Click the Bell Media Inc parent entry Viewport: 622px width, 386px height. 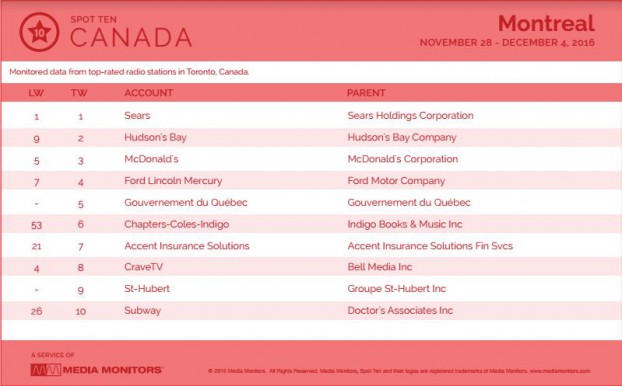pyautogui.click(x=380, y=267)
